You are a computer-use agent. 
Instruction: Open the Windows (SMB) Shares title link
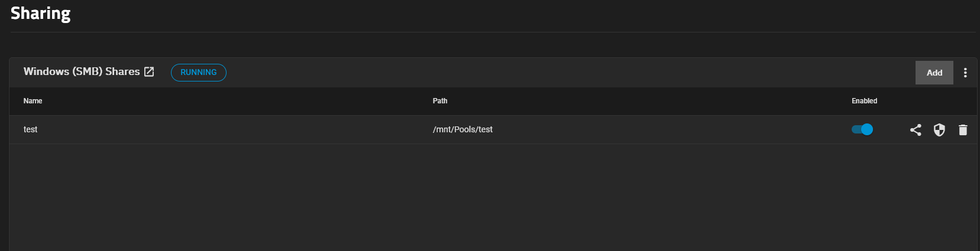[82, 71]
